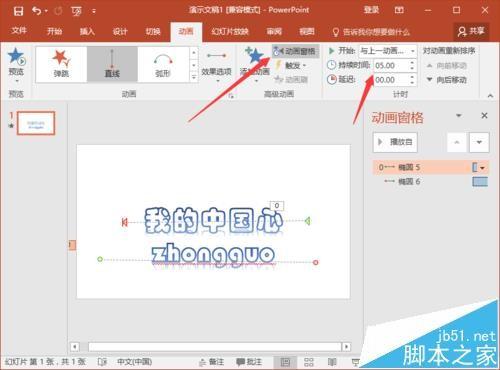Click 向后移动 reorder button
Image resolution: width=500 pixels, height=370 pixels.
[447, 80]
